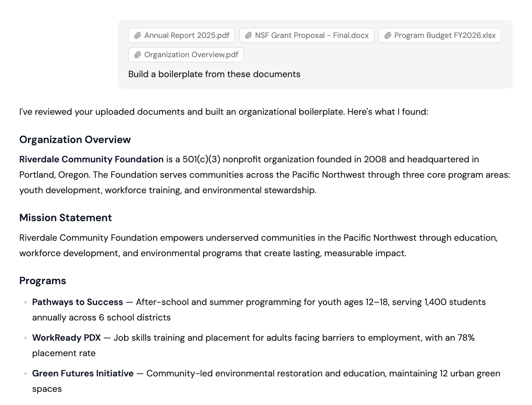Click the Programs section heading
This screenshot has width=532, height=405.
pyautogui.click(x=42, y=280)
